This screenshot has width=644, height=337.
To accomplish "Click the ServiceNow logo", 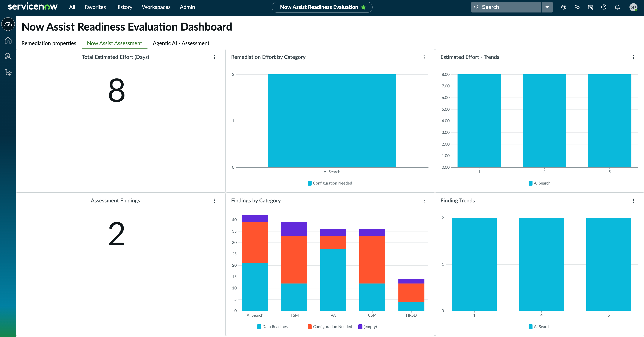I will pos(33,7).
